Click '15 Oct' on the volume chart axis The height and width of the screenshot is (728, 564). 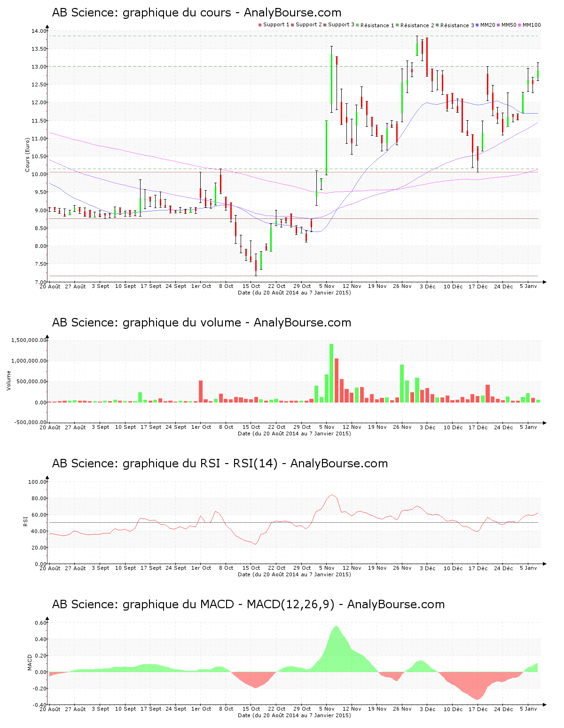click(x=251, y=427)
